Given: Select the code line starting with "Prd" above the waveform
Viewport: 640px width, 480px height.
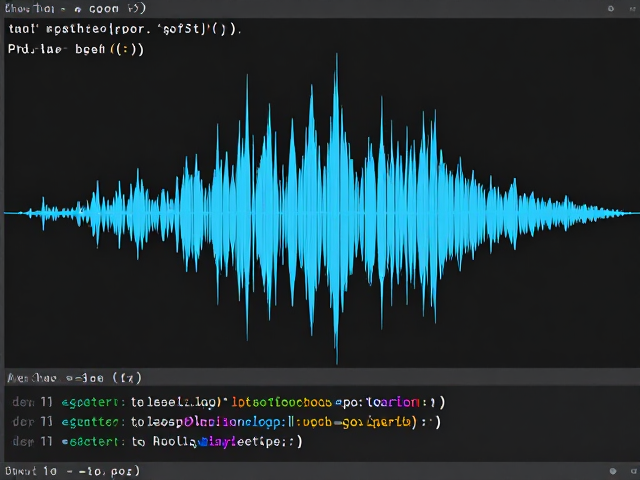Looking at the screenshot, I should click(x=76, y=49).
